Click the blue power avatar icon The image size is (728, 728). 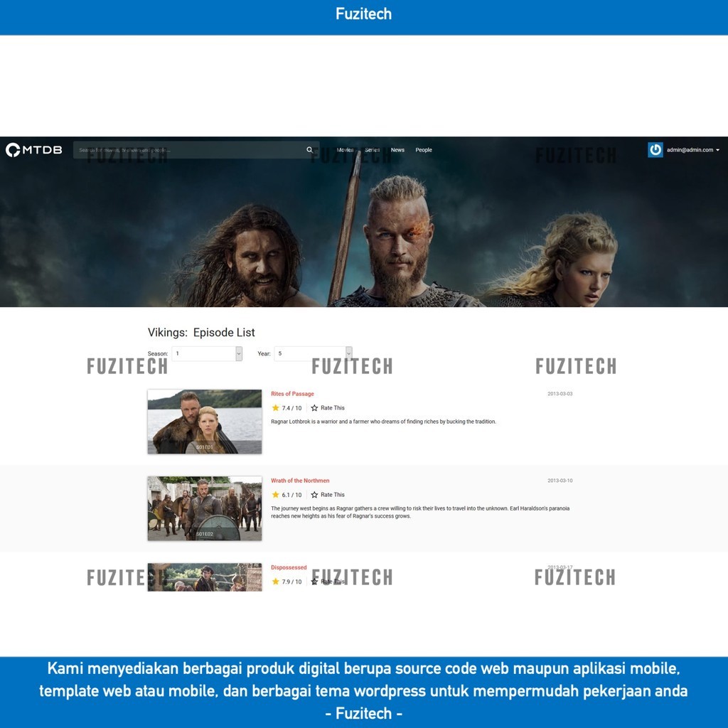coord(655,150)
